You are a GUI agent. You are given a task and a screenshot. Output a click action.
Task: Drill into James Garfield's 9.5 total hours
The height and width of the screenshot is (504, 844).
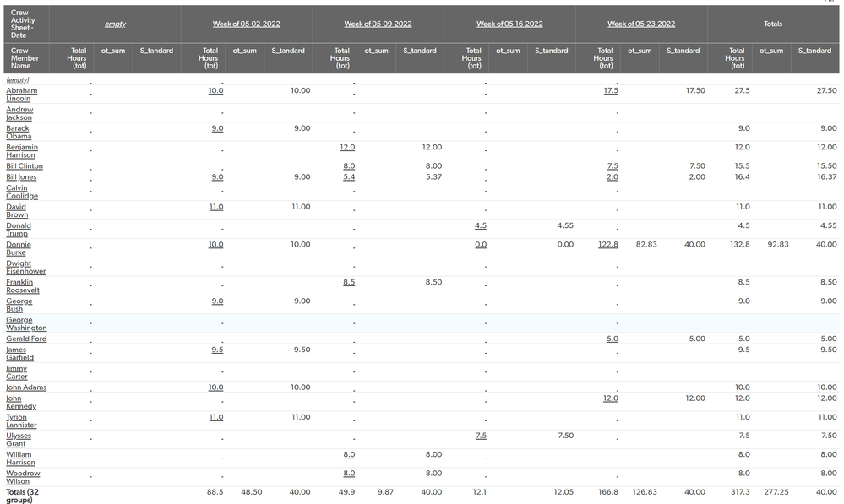(x=217, y=350)
